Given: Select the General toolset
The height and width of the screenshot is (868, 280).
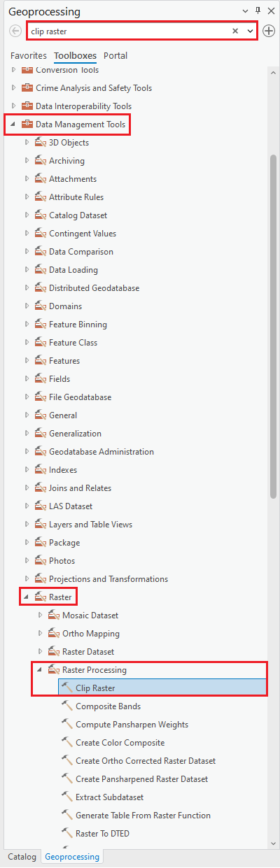Looking at the screenshot, I should (x=63, y=415).
